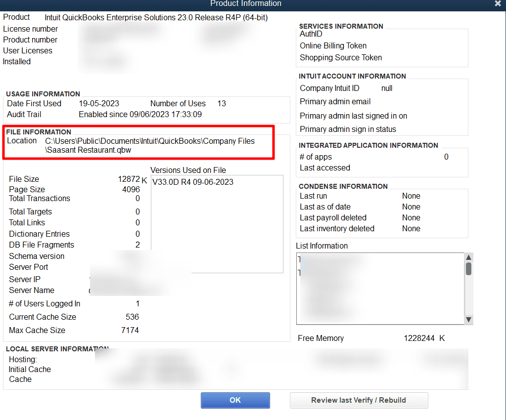Viewport: 506px width, 420px height.
Task: Click the Hosting label
Action: [23, 359]
